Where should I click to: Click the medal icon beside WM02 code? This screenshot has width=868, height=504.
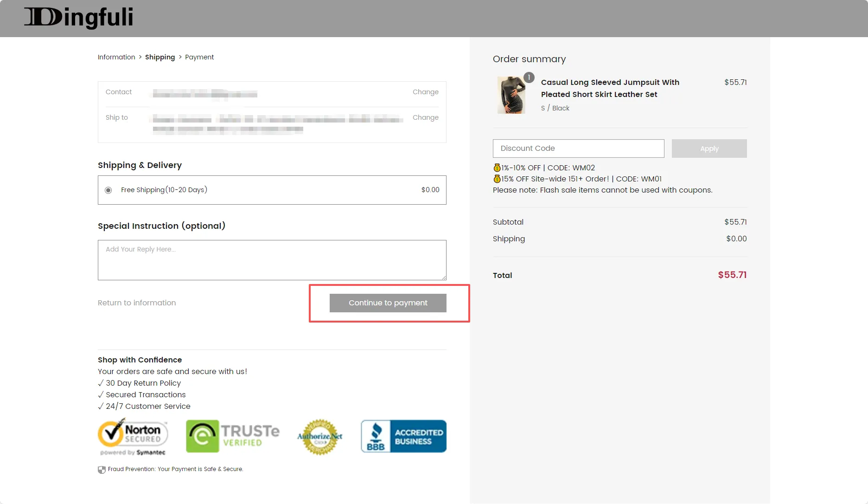point(497,168)
